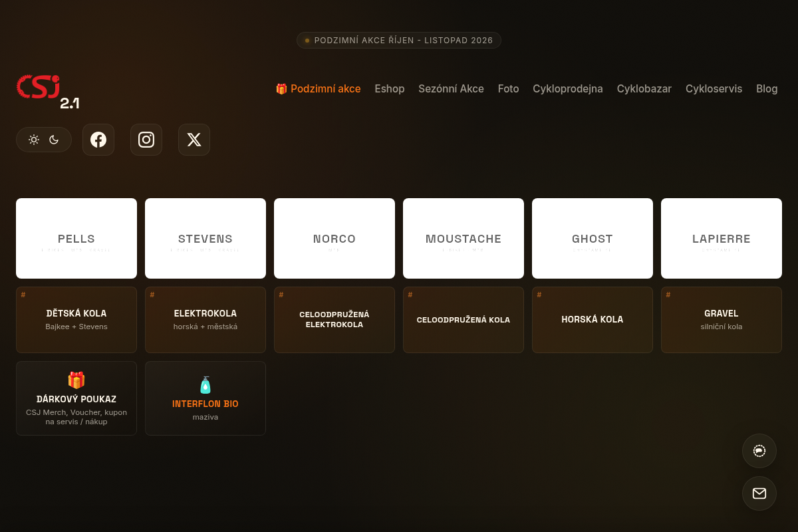Click the lubricant bottle icon above Interflon Bio
Viewport: 798px width, 532px height.
click(x=205, y=385)
